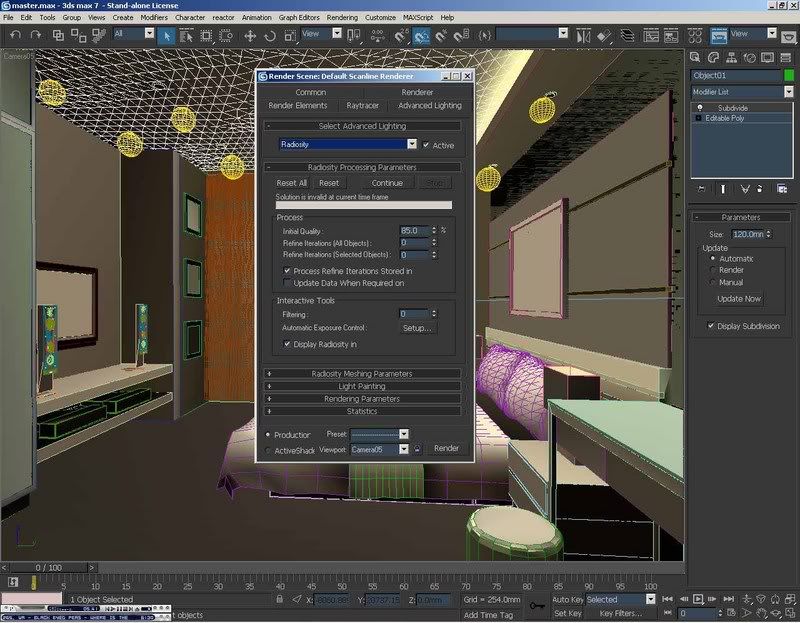The image size is (800, 623).
Task: Uncheck the Active checkbox for Radiosity
Action: click(x=427, y=145)
